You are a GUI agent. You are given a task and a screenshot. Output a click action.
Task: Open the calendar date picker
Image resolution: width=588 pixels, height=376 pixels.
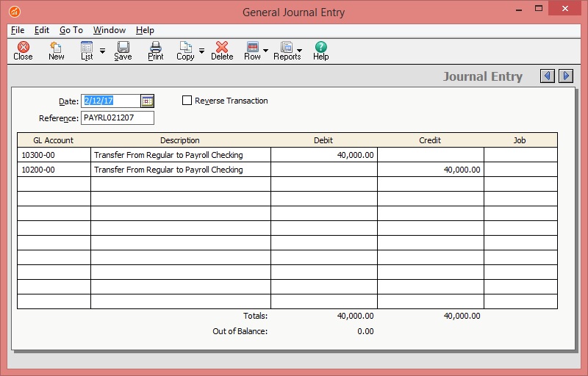pos(147,101)
